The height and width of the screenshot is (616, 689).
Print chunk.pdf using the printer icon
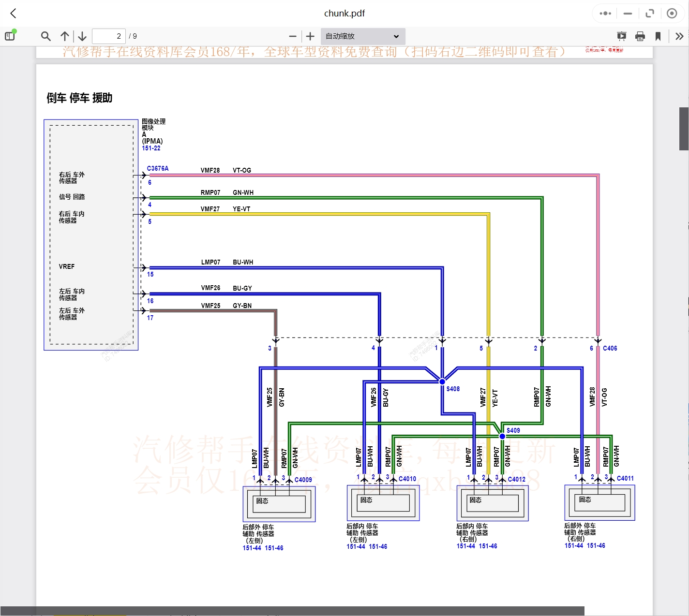(x=640, y=36)
